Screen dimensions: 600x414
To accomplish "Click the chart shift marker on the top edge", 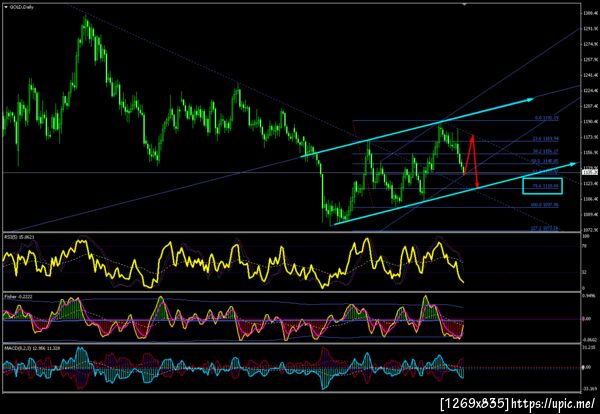I will tap(465, 5).
